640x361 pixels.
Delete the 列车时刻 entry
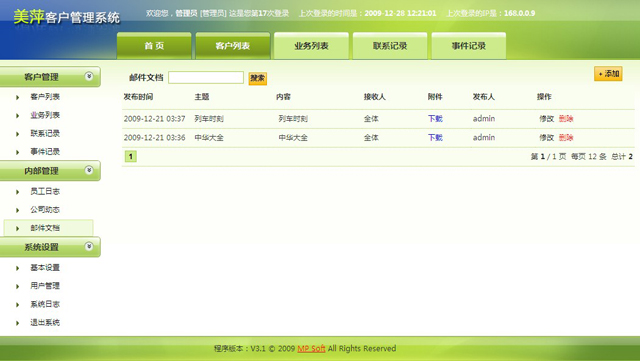tap(566, 119)
